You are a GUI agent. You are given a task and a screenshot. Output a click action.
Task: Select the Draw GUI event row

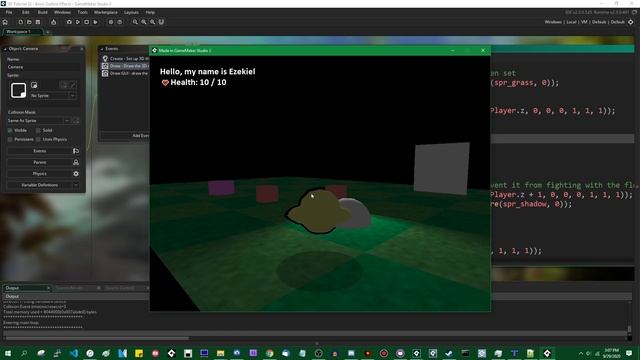pyautogui.click(x=125, y=73)
